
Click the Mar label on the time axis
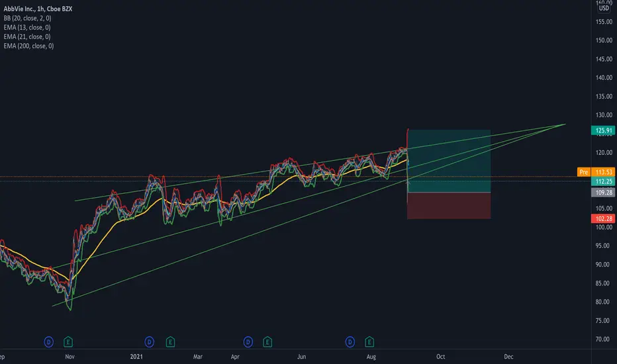point(197,357)
